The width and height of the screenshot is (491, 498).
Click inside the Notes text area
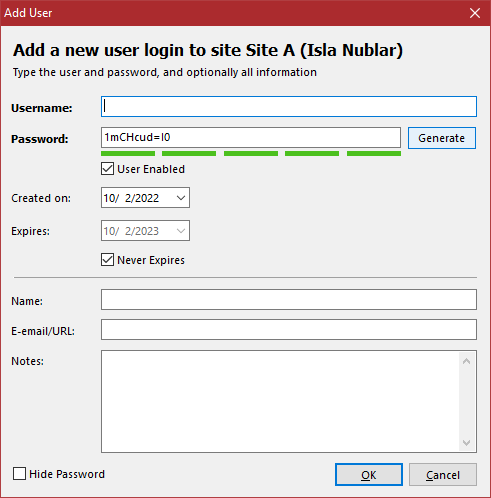(x=280, y=401)
